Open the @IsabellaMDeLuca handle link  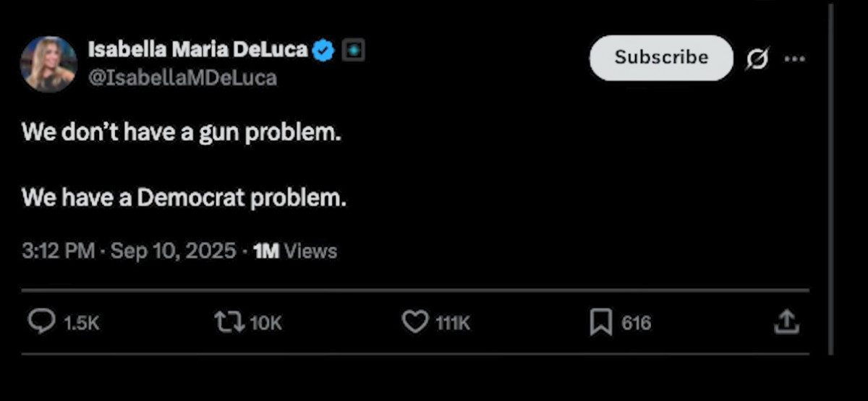[182, 77]
